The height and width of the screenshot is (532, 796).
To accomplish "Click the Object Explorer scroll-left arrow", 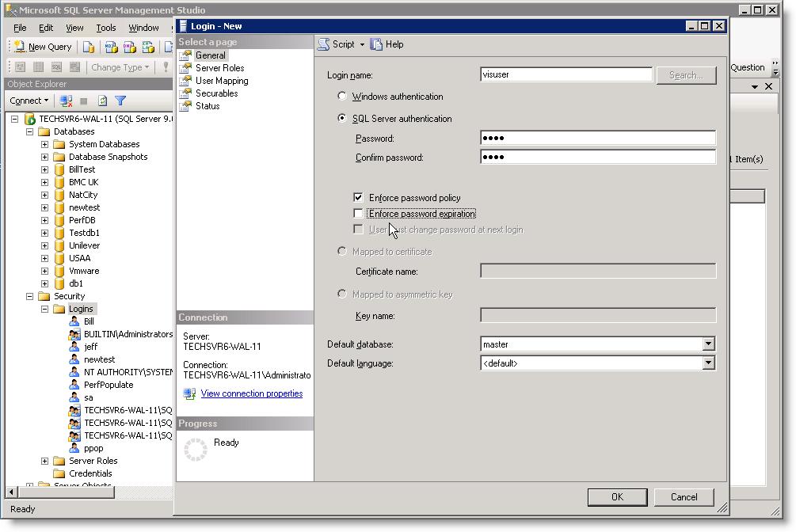I will coord(11,492).
